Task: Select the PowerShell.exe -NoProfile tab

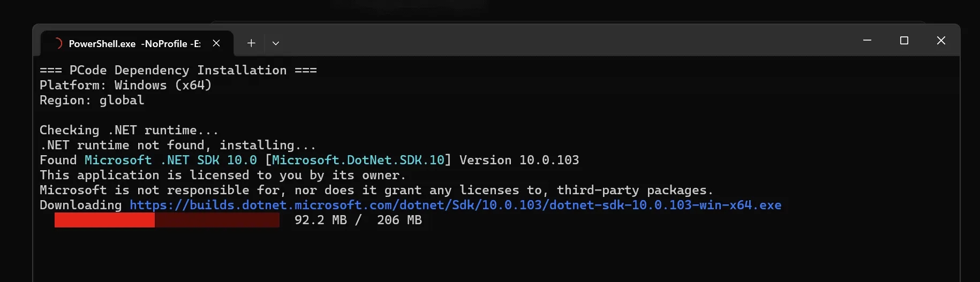Action: 134,44
